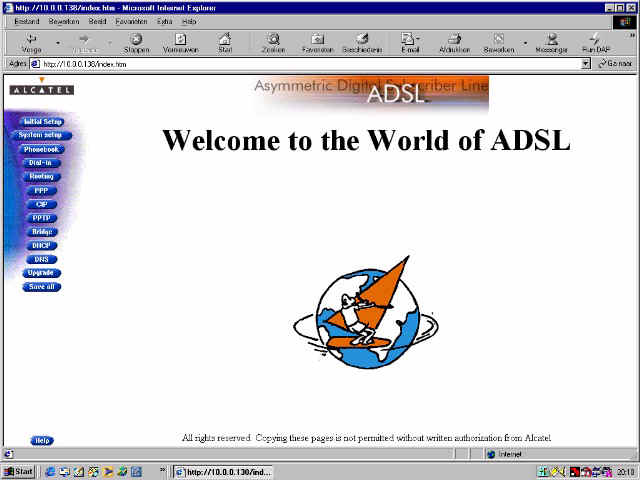This screenshot has width=640, height=480.
Task: Open the DHCP settings
Action: click(41, 245)
